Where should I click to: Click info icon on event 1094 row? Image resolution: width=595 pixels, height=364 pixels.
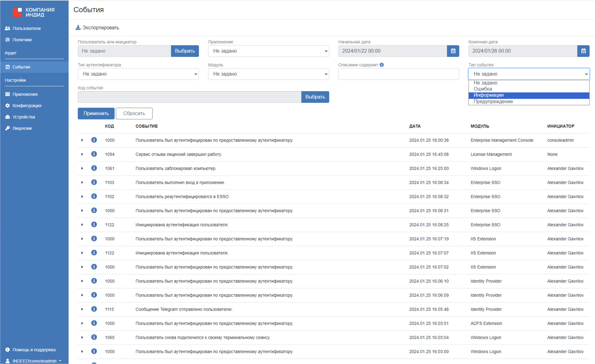94,154
